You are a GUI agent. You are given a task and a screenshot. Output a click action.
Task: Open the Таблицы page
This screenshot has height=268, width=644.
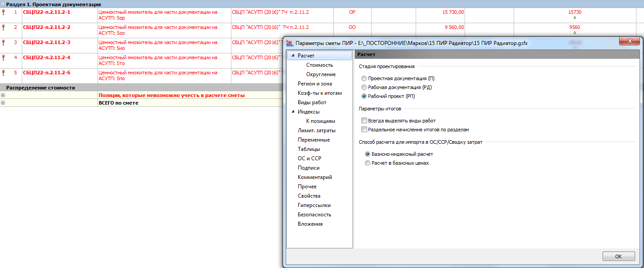[309, 149]
